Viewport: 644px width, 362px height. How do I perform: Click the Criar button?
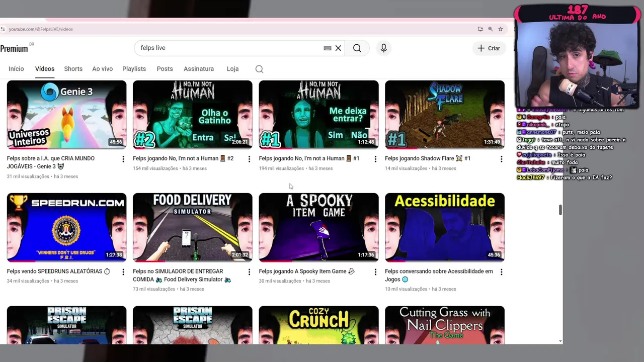(489, 48)
